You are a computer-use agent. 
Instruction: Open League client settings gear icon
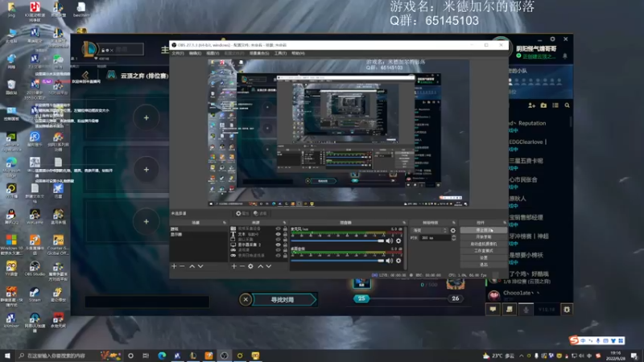click(552, 39)
